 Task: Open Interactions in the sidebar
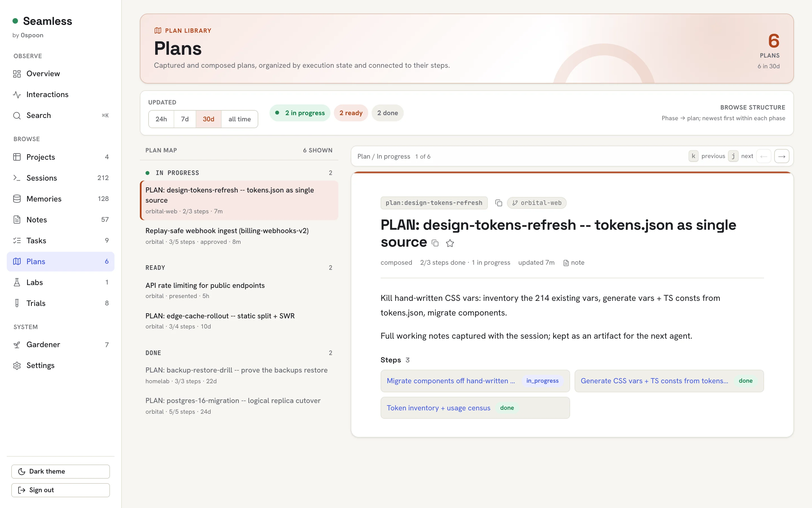(60, 95)
